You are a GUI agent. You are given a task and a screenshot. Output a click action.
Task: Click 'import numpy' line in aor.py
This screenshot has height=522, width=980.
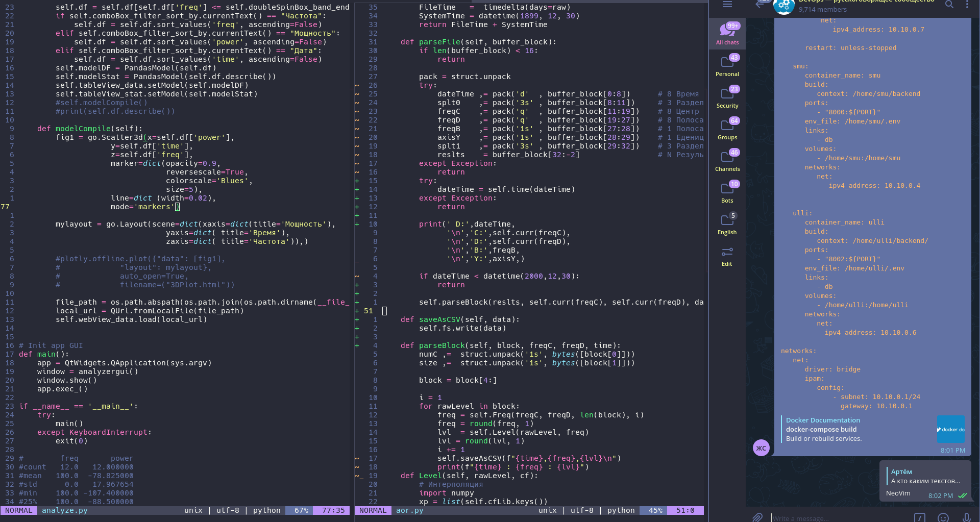446,493
